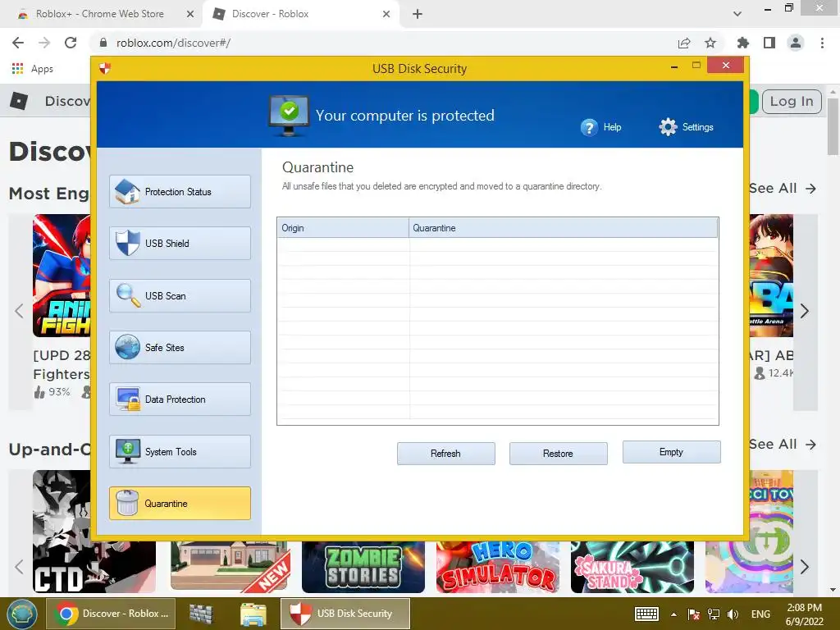Show hidden system tray icons
The image size is (840, 630).
[x=674, y=614]
